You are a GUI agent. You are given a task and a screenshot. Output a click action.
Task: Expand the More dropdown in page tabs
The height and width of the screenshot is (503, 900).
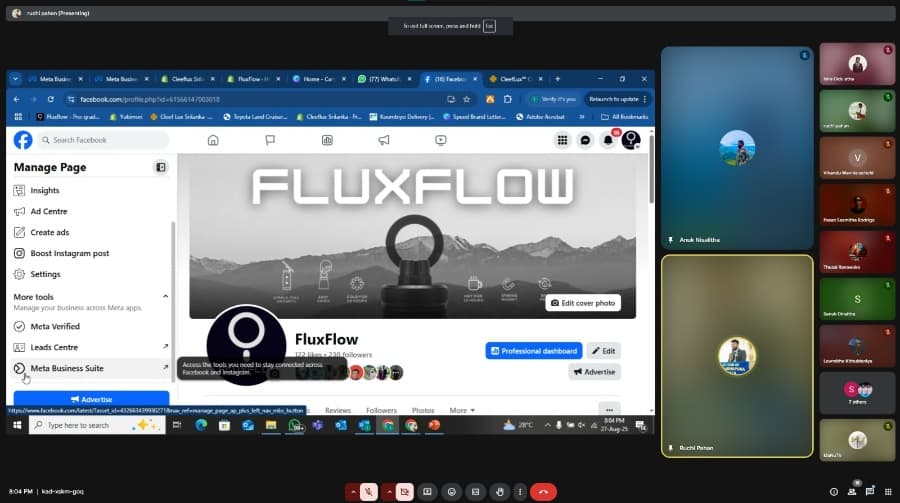pyautogui.click(x=459, y=410)
